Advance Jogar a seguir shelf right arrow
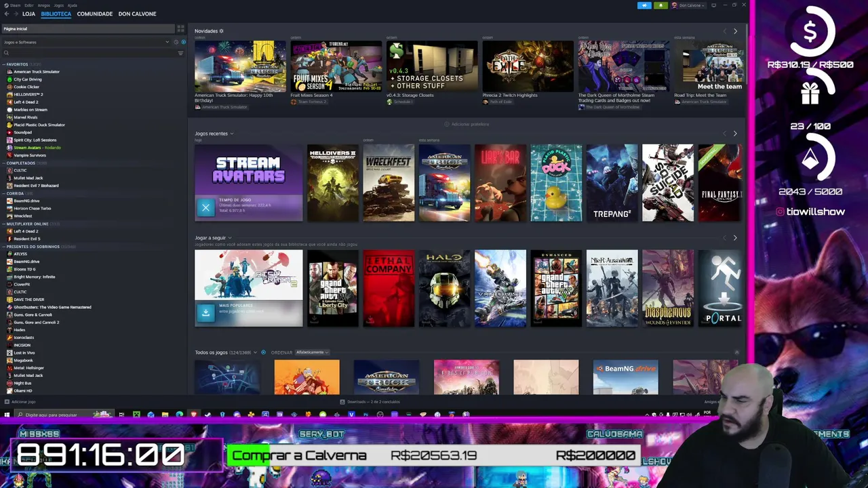Image resolution: width=868 pixels, height=488 pixels. point(735,238)
